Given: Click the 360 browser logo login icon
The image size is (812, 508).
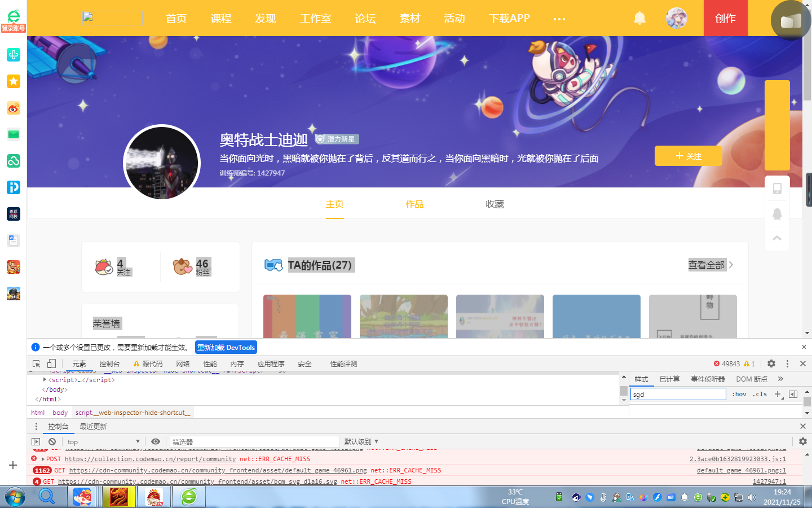Looking at the screenshot, I should pos(14,20).
